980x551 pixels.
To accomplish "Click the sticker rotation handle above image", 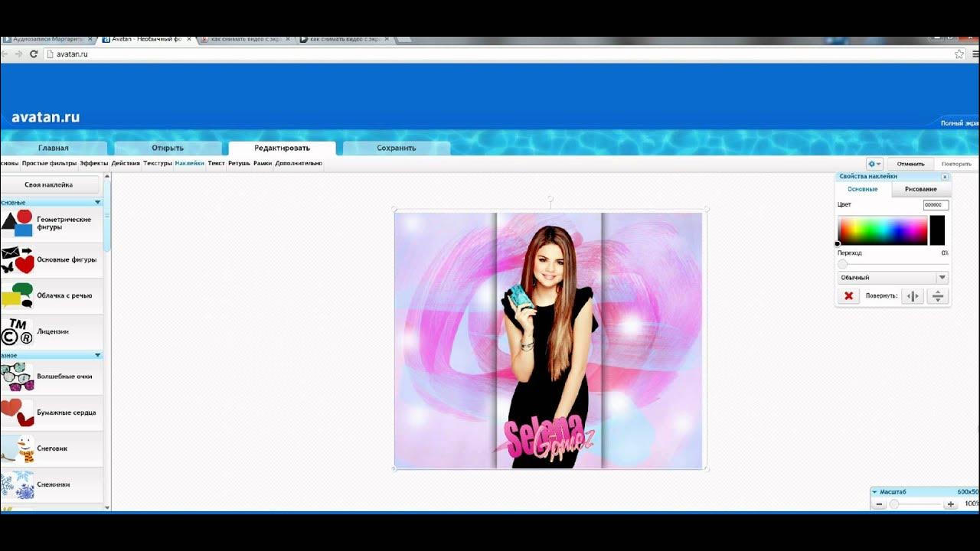I will (550, 199).
